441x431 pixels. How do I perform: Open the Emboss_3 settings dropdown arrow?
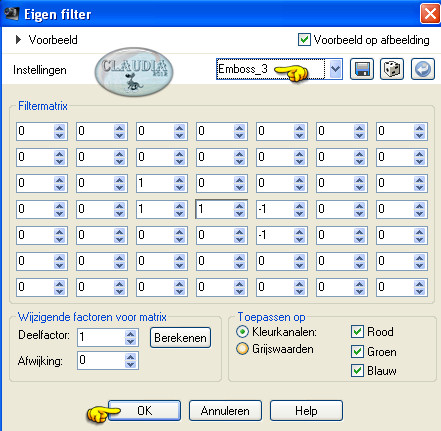pyautogui.click(x=335, y=69)
